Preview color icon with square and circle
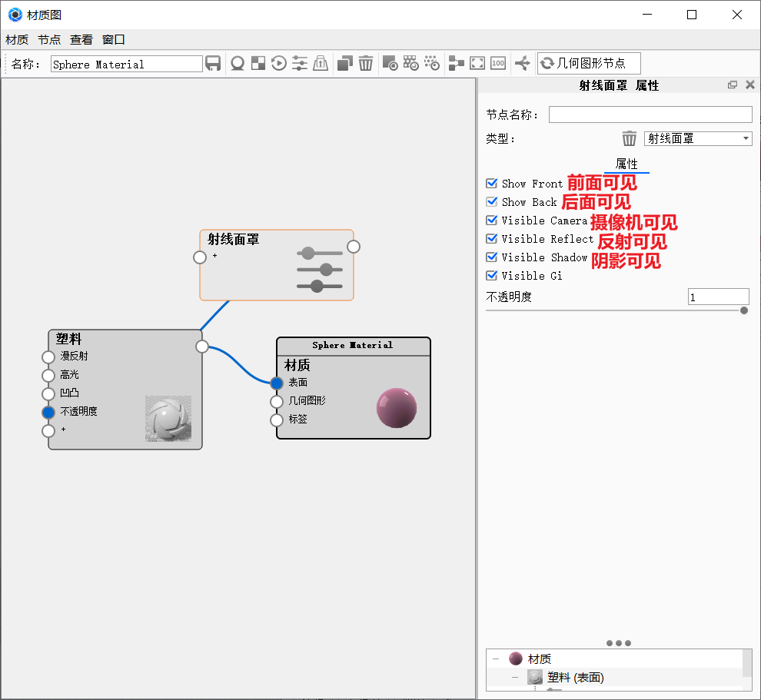Image resolution: width=761 pixels, height=700 pixels. [x=390, y=64]
